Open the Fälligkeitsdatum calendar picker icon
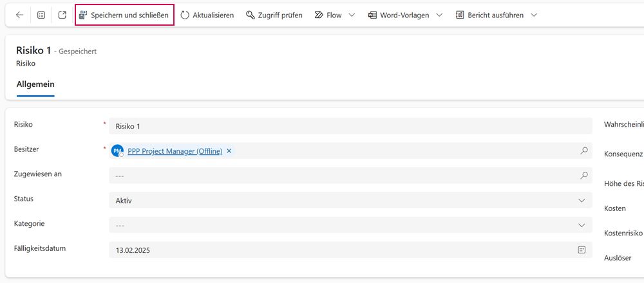The image size is (644, 283). pos(582,250)
